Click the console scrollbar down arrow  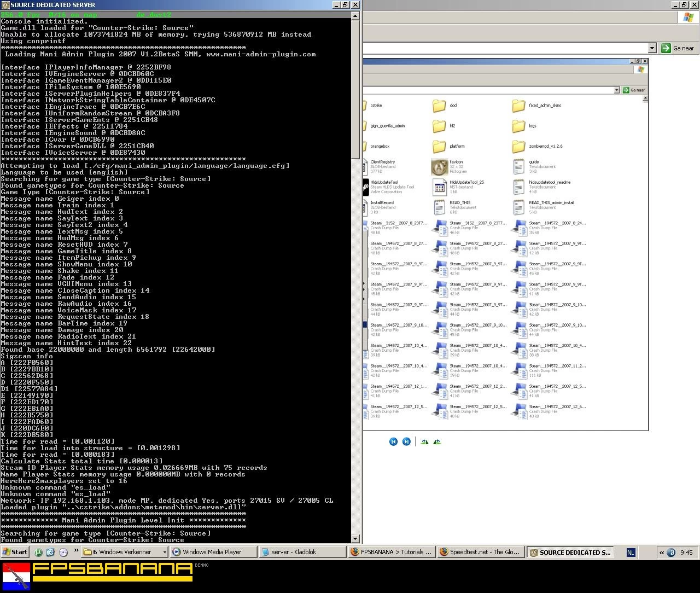355,539
